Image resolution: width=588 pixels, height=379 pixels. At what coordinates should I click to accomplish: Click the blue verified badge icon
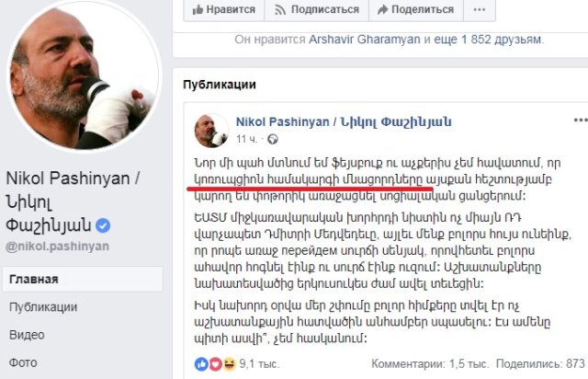[x=103, y=225]
